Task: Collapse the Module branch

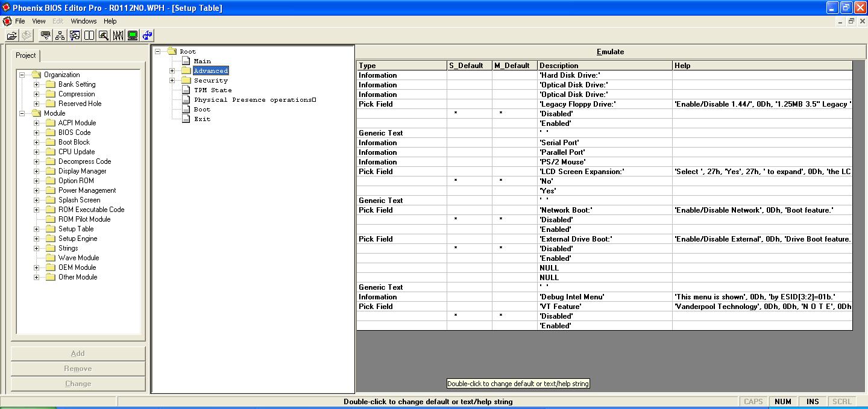Action: click(x=22, y=113)
